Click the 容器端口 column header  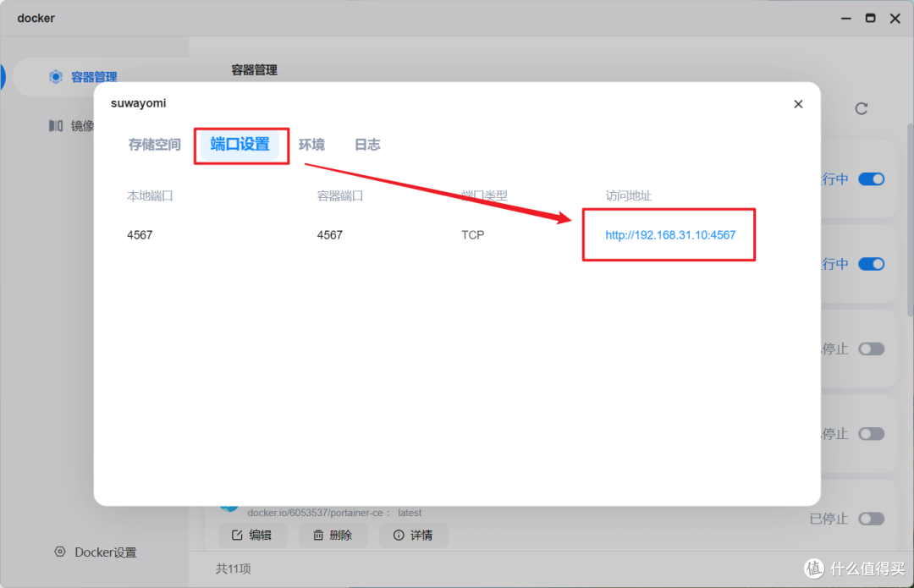(340, 195)
